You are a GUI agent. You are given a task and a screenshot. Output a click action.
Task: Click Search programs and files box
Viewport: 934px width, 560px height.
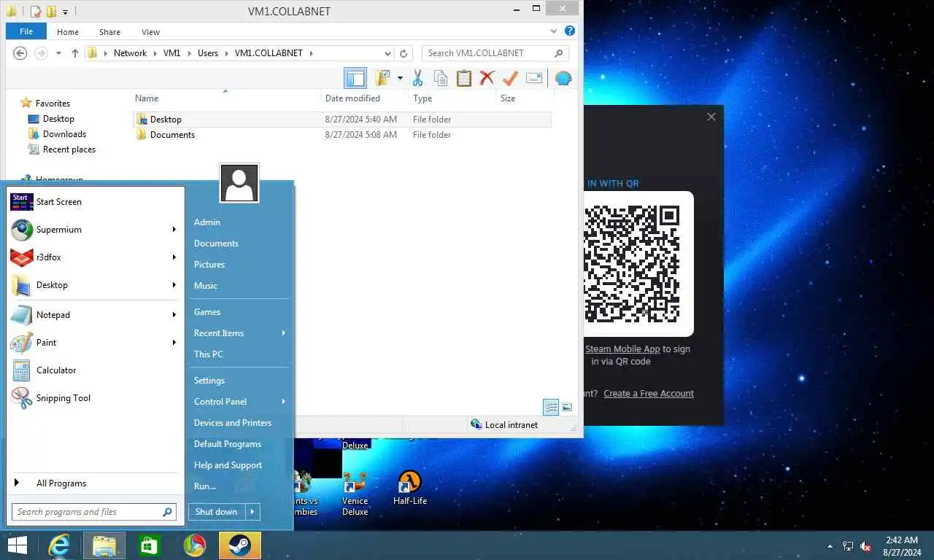pyautogui.click(x=94, y=512)
